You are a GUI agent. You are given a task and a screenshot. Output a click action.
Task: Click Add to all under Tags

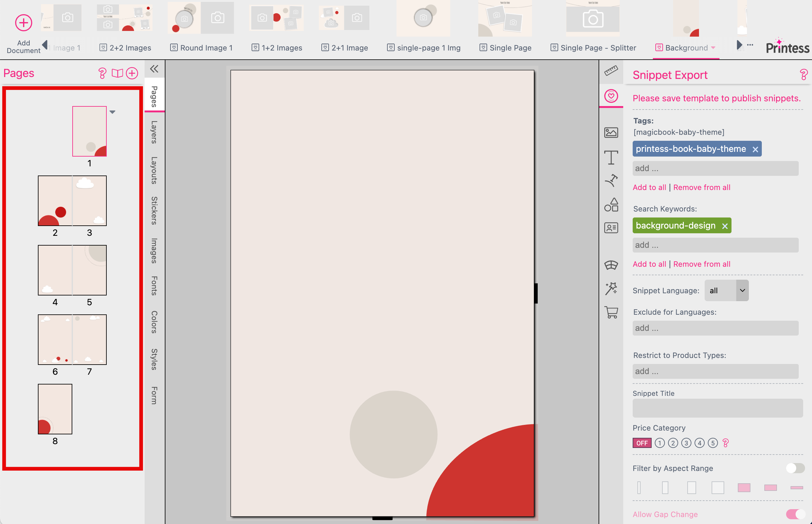tap(649, 187)
